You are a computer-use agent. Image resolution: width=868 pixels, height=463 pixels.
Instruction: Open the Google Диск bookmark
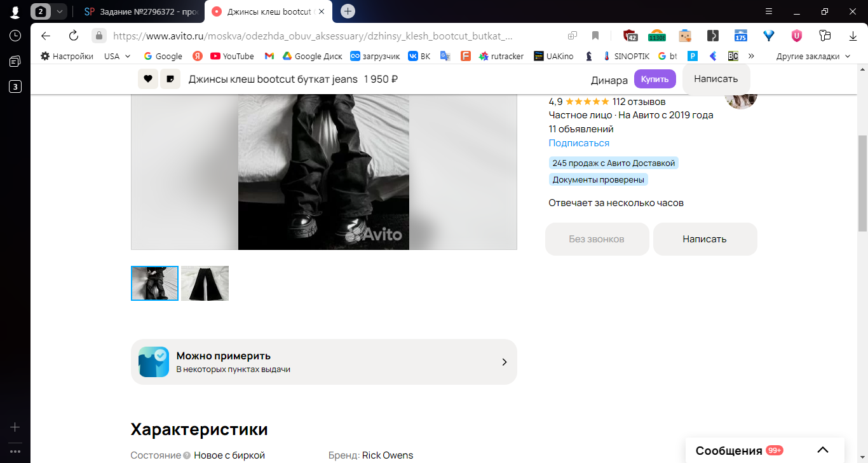tap(312, 56)
